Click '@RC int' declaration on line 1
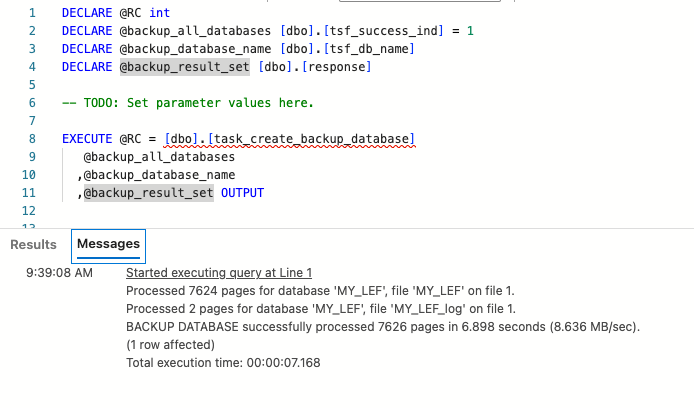Viewport: 694px width, 408px height. (145, 13)
